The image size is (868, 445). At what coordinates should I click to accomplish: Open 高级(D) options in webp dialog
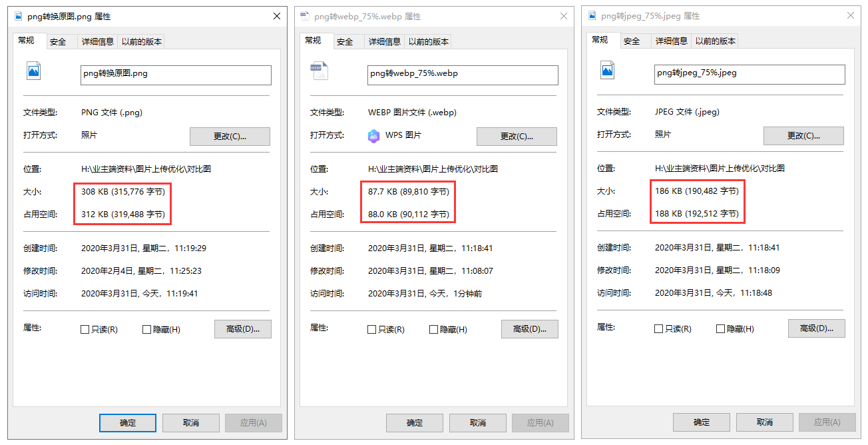tap(529, 329)
